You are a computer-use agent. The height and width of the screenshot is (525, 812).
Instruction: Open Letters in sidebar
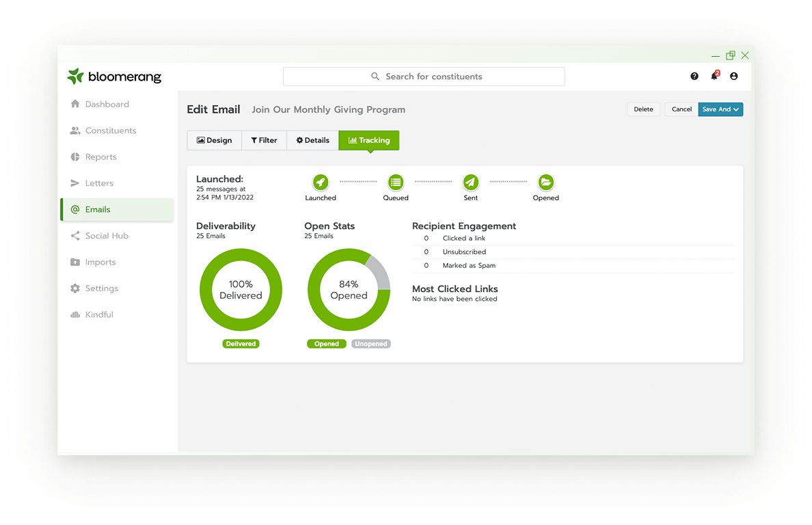point(117,183)
